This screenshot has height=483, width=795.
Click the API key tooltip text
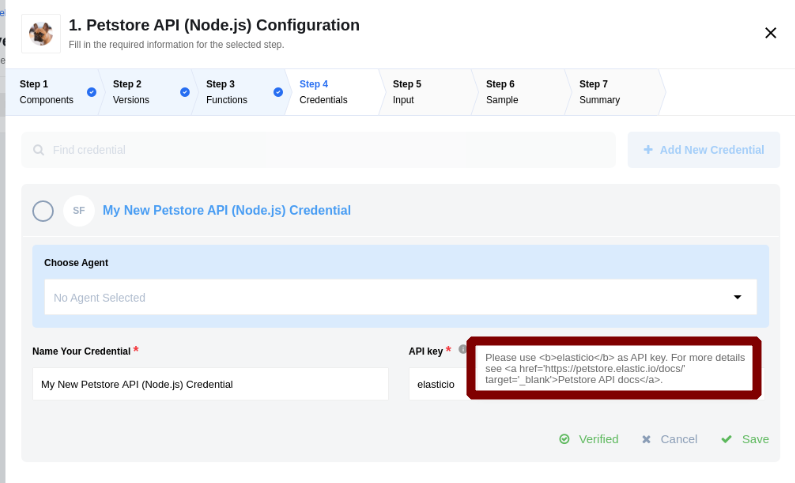coord(614,368)
